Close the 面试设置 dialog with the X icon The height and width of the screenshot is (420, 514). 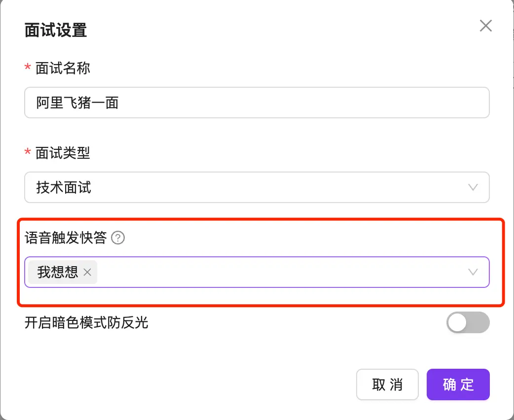click(x=486, y=26)
